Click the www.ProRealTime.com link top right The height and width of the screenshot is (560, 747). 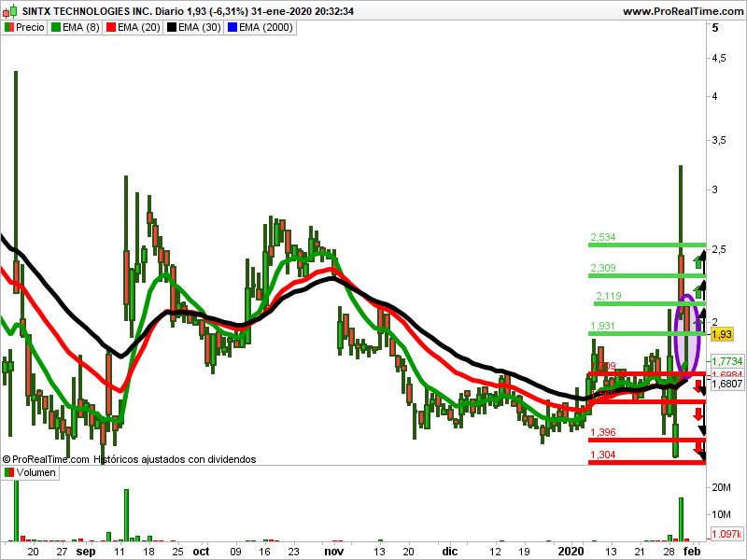click(681, 12)
